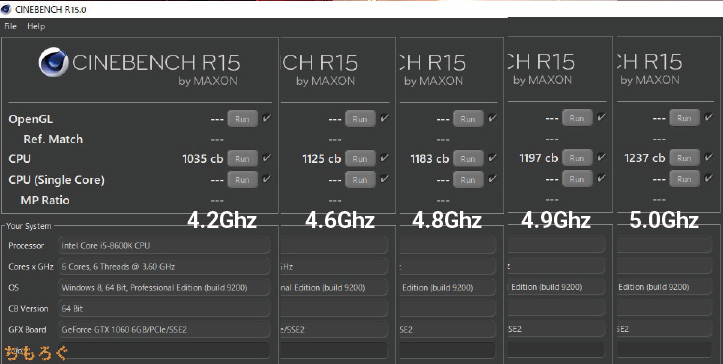Click the Cinebench sphere logo
The height and width of the screenshot is (364, 723).
53,62
